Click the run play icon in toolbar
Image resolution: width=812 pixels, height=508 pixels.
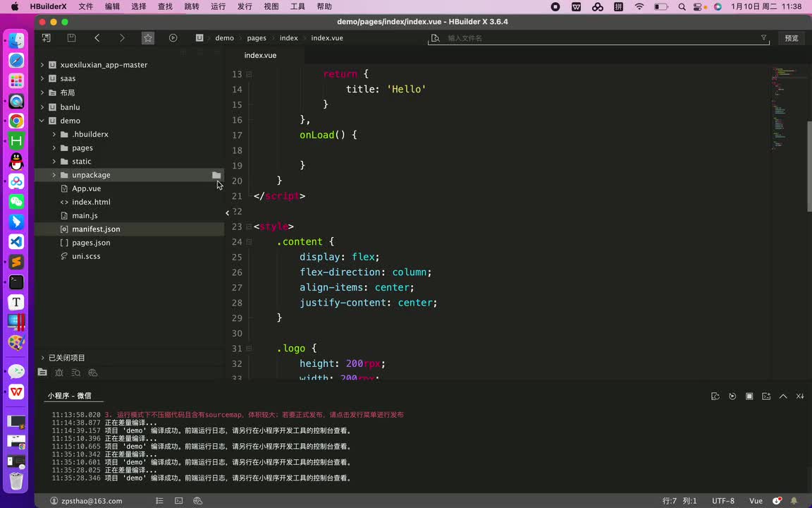tap(173, 38)
